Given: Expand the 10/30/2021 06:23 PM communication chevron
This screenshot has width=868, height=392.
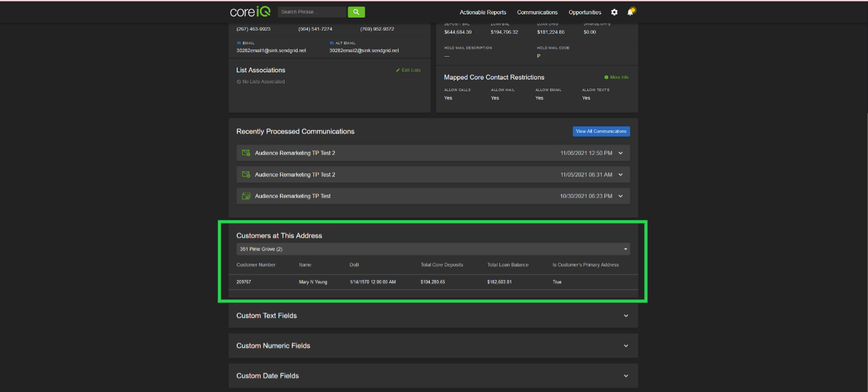Looking at the screenshot, I should pyautogui.click(x=621, y=196).
